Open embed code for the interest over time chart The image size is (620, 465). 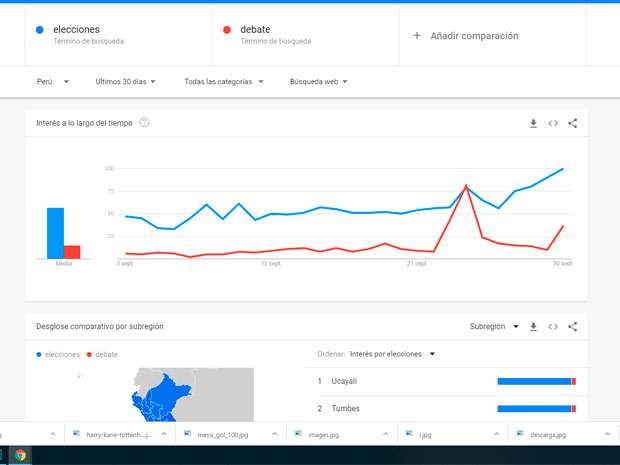click(x=553, y=123)
